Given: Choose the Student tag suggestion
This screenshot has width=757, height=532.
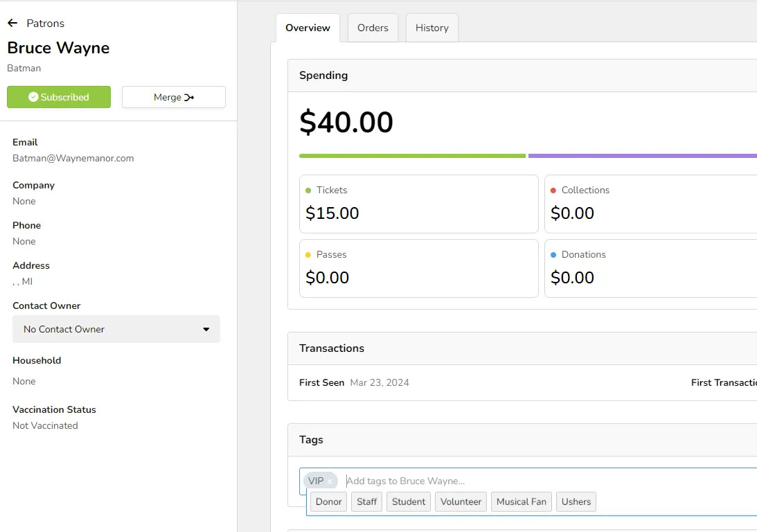Looking at the screenshot, I should 409,502.
